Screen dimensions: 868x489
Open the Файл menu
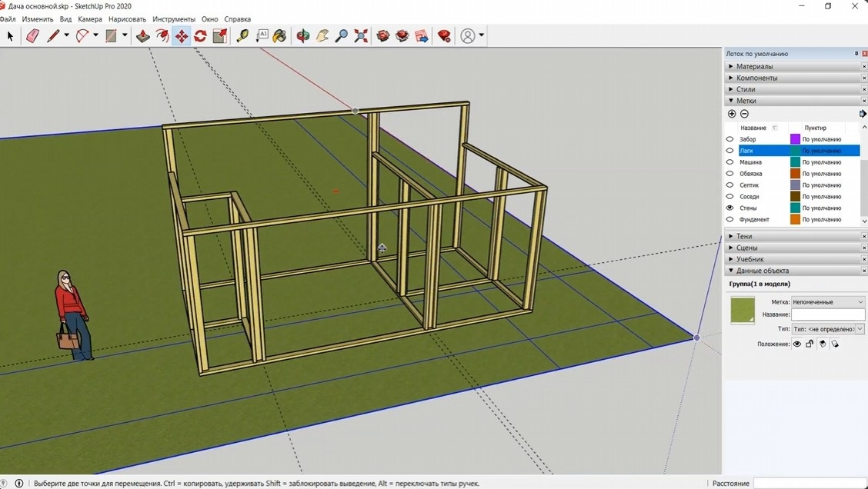[x=7, y=18]
